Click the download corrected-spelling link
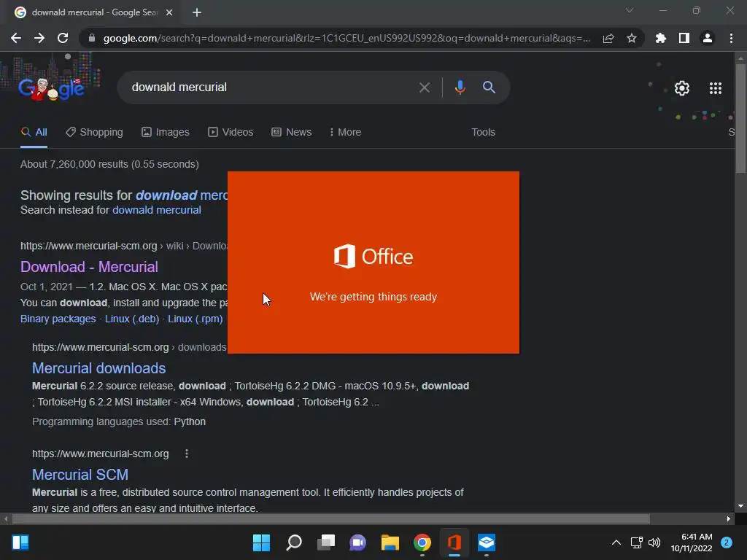The width and height of the screenshot is (747, 560). pos(182,195)
